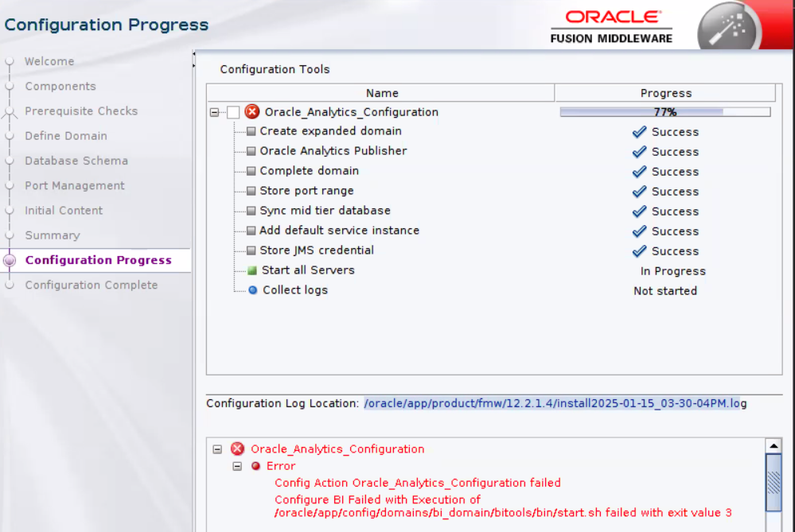Click the gray status square for Store JMS credential
Image resolution: width=795 pixels, height=532 pixels.
[251, 250]
